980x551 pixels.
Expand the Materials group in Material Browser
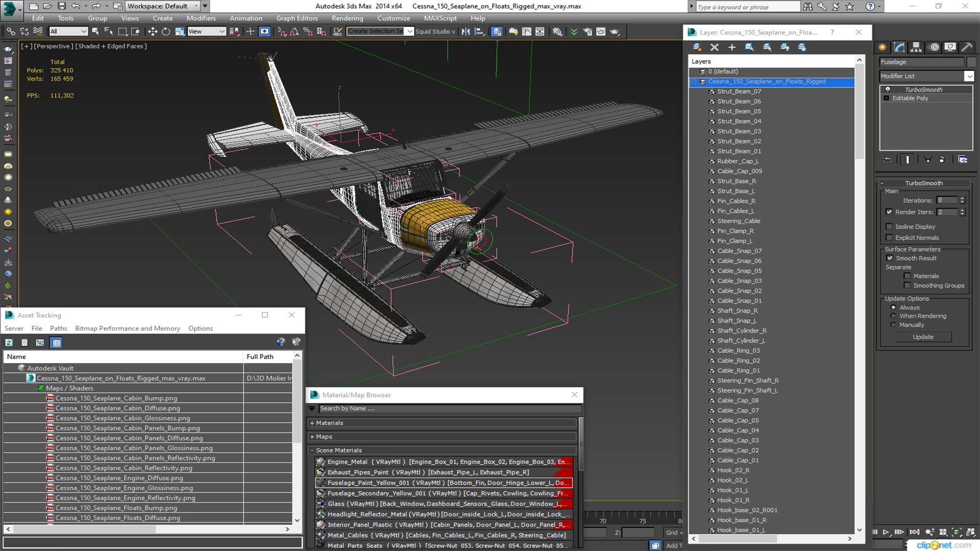coord(312,423)
